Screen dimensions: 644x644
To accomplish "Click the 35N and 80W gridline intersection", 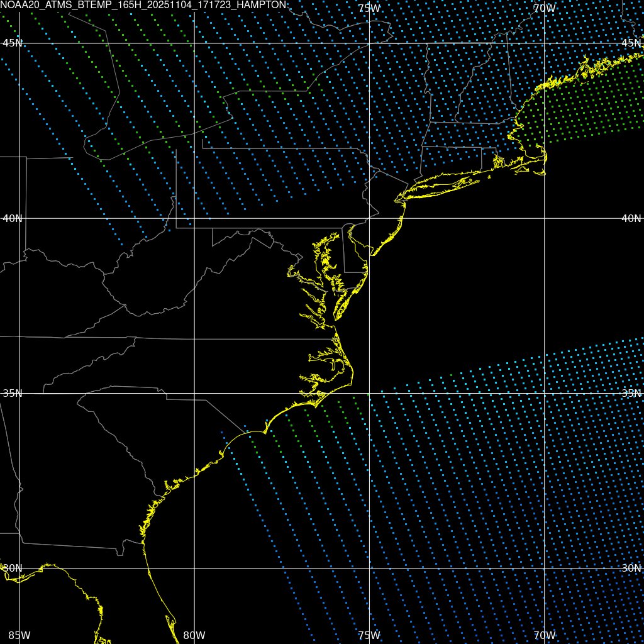I will (x=194, y=393).
